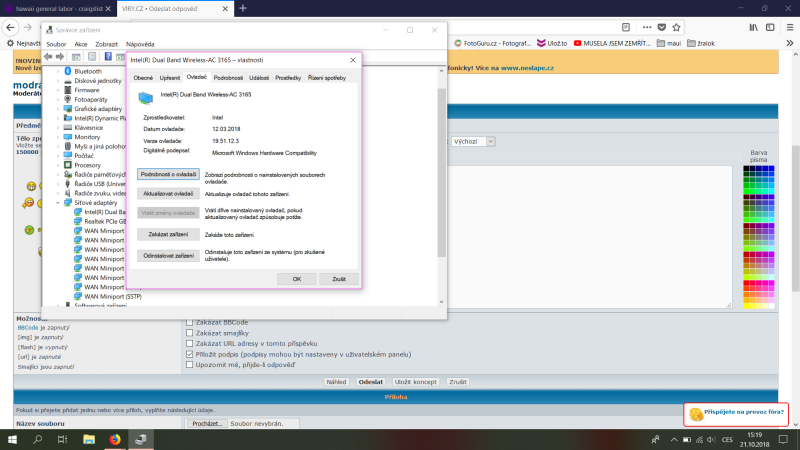This screenshot has height=450, width=800.
Task: Go back in the Firefox browser
Action: [10, 28]
